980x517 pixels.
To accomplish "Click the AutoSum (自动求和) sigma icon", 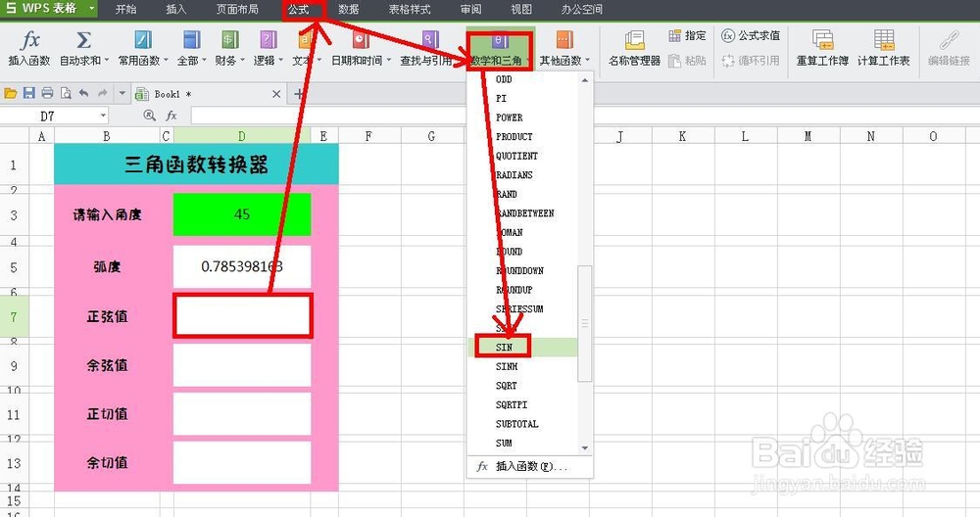I will click(83, 41).
